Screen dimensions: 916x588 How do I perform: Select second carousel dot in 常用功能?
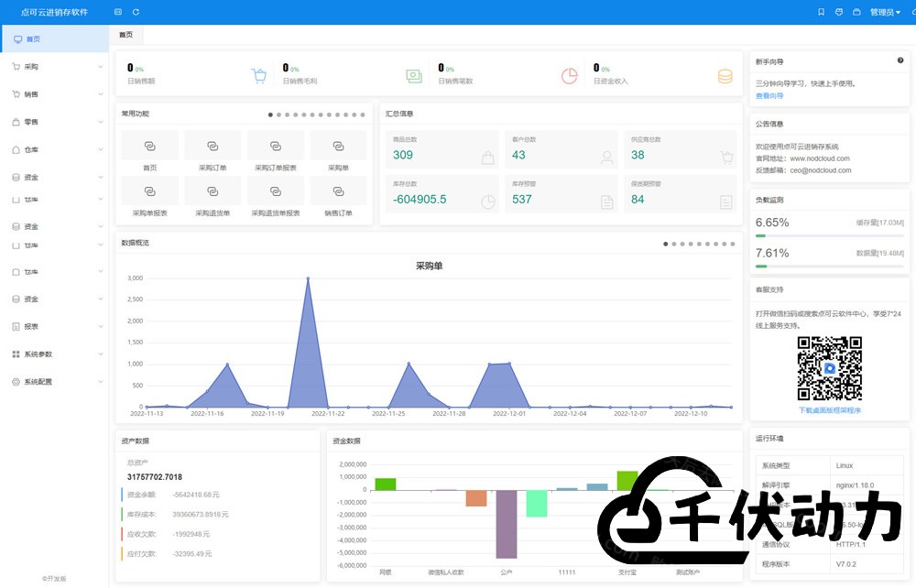(278, 114)
